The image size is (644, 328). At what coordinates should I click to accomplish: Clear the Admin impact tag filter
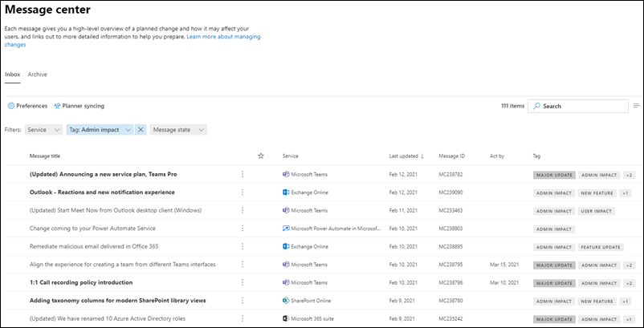coord(141,130)
